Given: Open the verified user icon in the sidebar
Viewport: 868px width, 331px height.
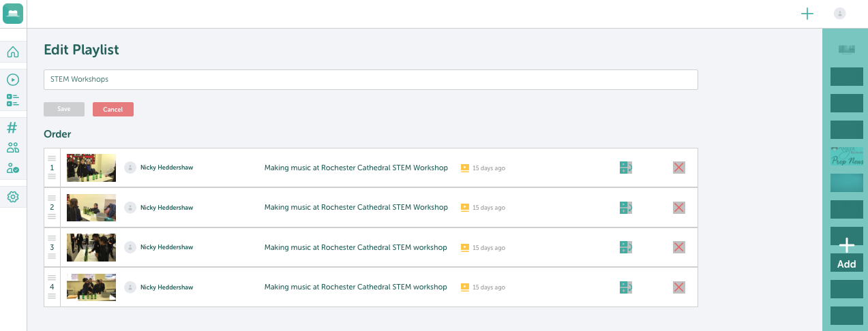Looking at the screenshot, I should click(x=13, y=168).
